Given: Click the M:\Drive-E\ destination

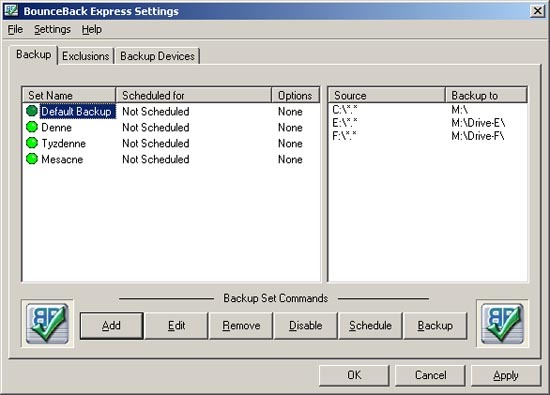Looking at the screenshot, I should tap(478, 123).
